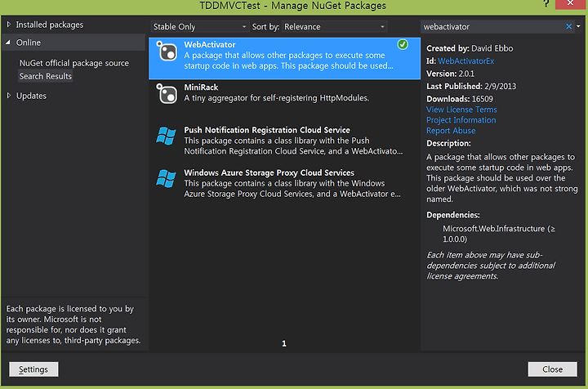Click the green installed checkmark on WebActivator
This screenshot has width=588, height=389.
[x=403, y=45]
